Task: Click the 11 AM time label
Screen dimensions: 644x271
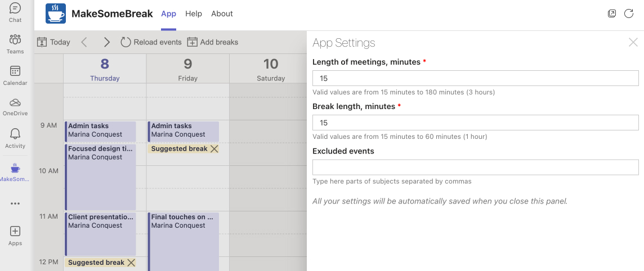Action: pos(48,216)
